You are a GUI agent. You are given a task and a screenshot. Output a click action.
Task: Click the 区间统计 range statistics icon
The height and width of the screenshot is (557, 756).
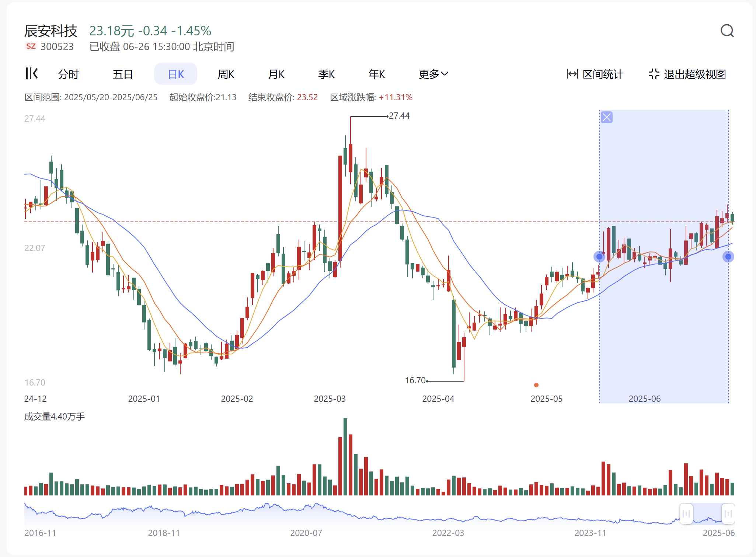pos(572,74)
